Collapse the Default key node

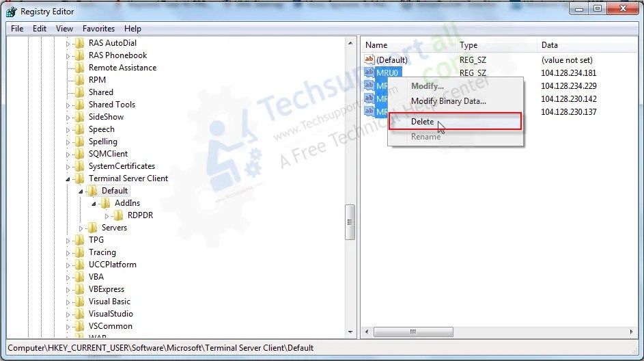click(x=81, y=191)
